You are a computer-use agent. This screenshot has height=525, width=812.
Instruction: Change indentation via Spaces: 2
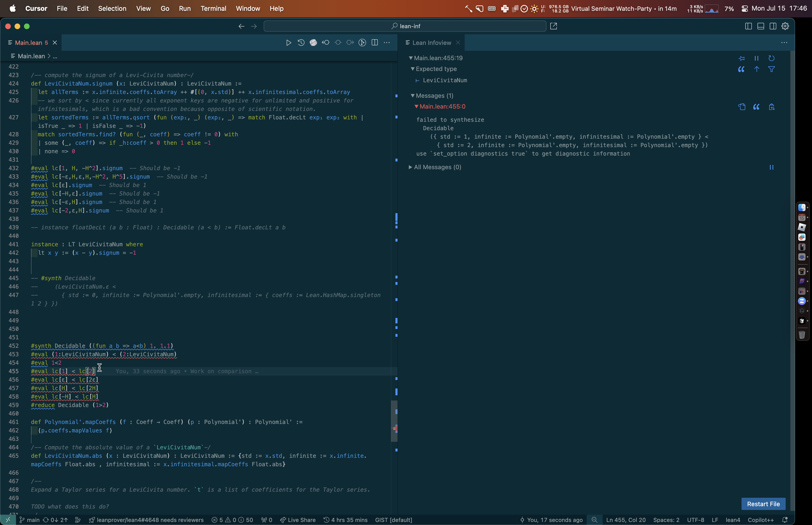(x=666, y=520)
